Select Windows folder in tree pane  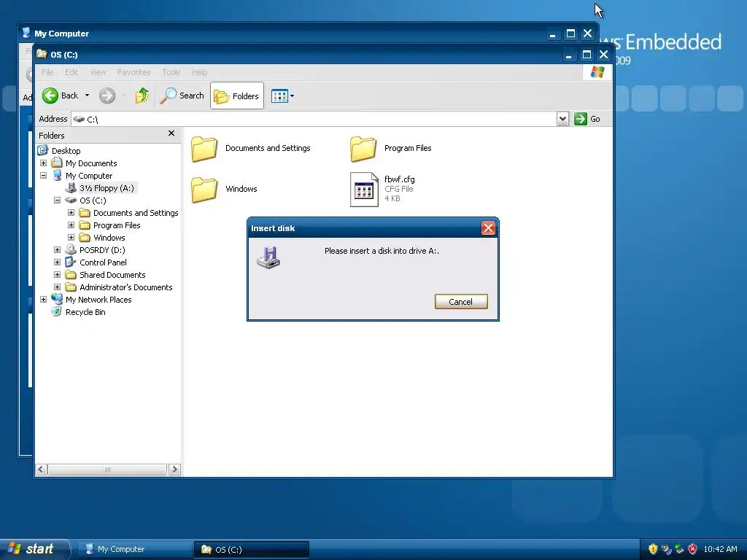pyautogui.click(x=109, y=238)
